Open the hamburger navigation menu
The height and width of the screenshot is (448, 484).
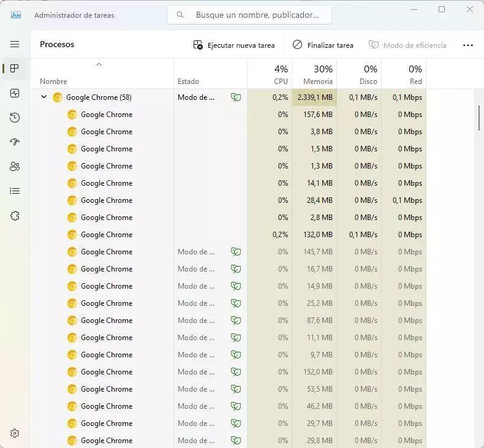tap(15, 44)
